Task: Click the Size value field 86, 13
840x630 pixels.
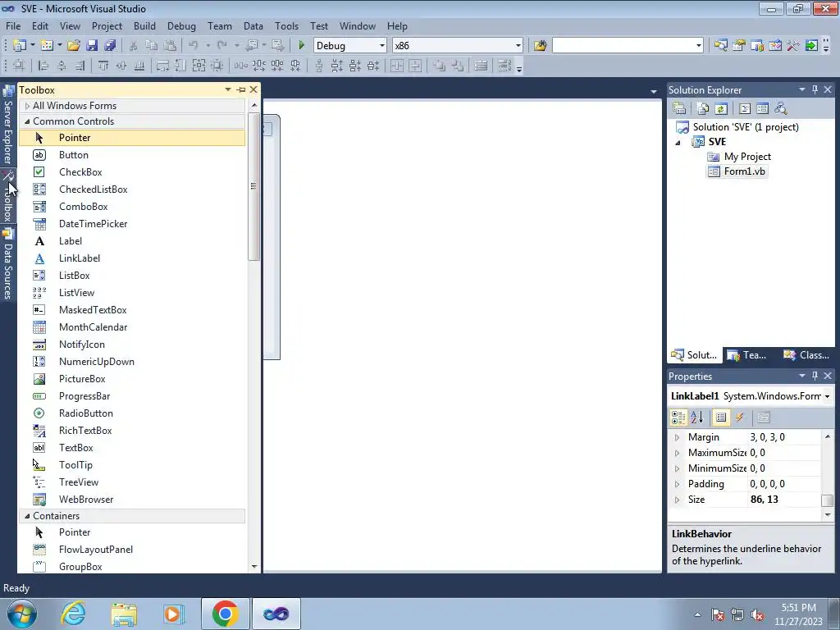Action: pos(783,500)
